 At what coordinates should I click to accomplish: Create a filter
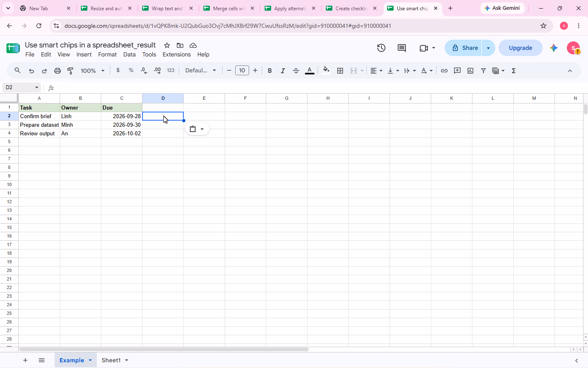(x=483, y=71)
